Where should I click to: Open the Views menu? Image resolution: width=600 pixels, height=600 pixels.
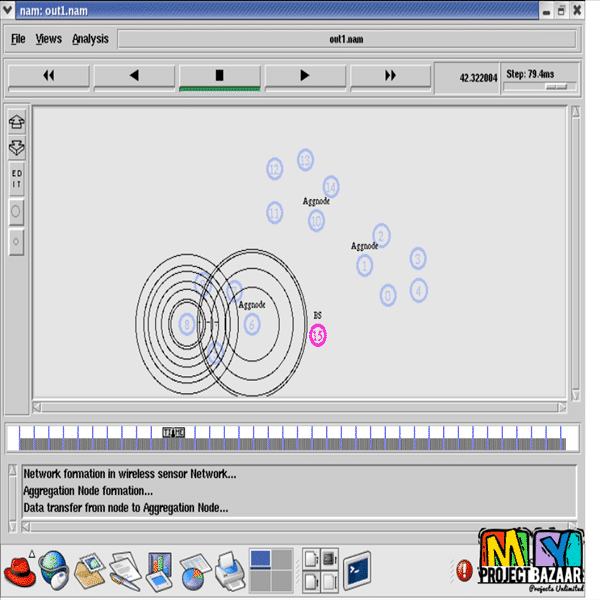(x=48, y=39)
